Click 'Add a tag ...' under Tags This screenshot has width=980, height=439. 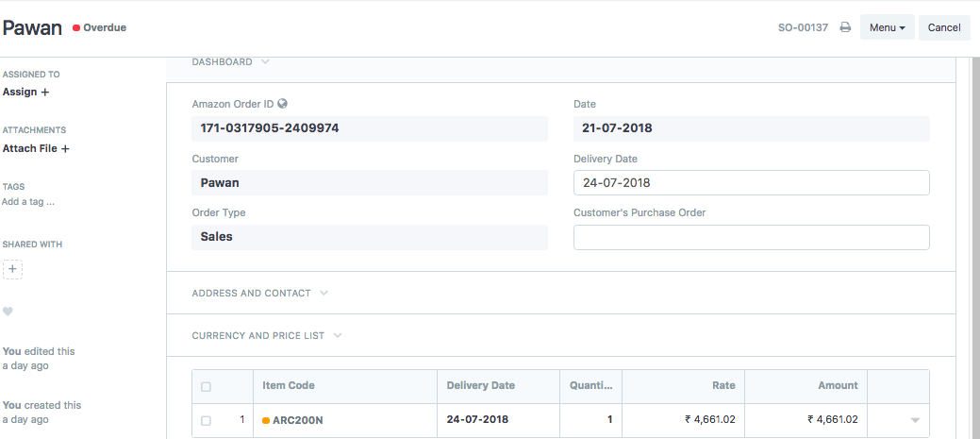[x=28, y=201]
